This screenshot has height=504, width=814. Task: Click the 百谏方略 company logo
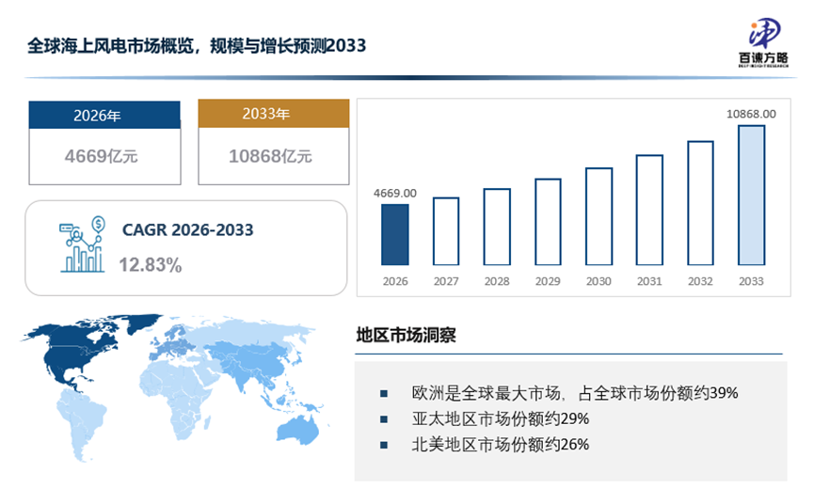[x=763, y=42]
